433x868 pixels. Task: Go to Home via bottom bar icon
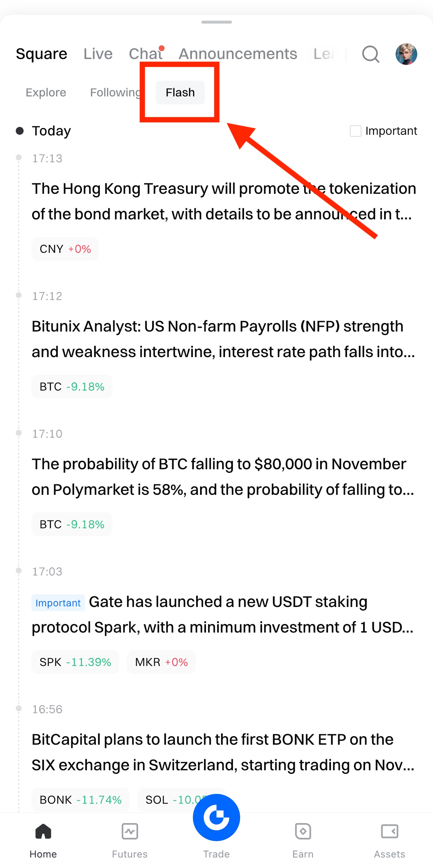coord(43,832)
